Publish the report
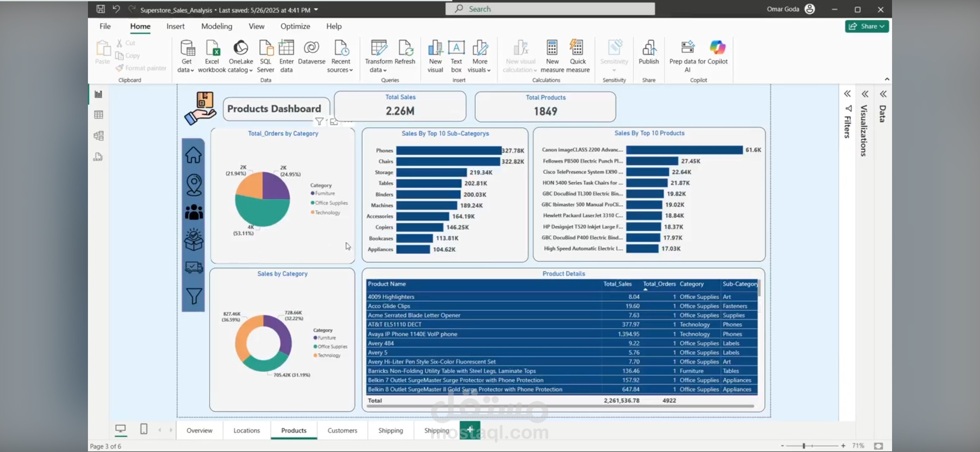Screen dimensions: 980x452 (649, 53)
